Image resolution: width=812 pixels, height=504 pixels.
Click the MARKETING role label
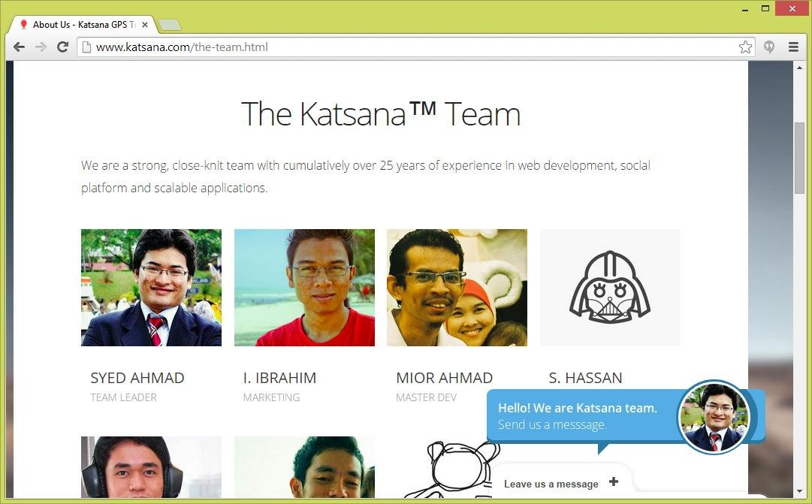(x=271, y=397)
